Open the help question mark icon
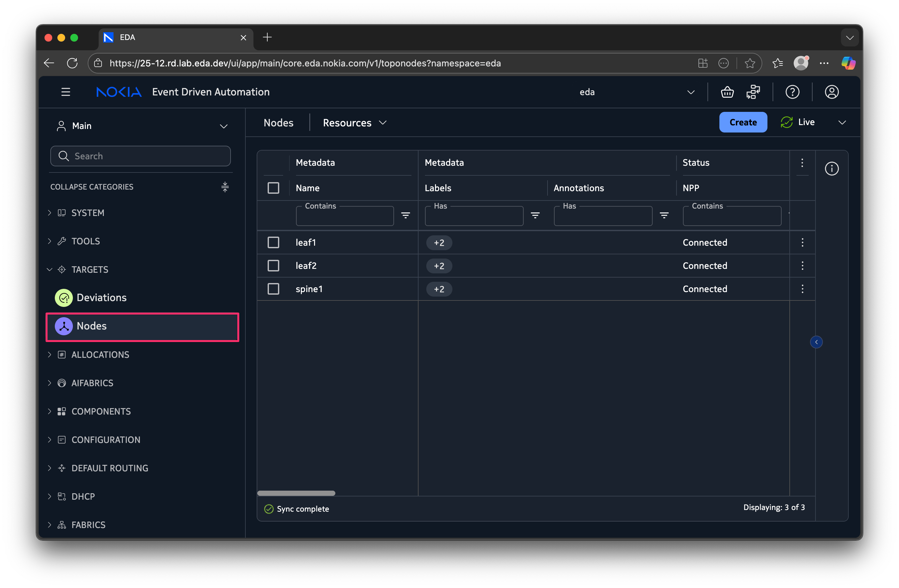899x588 pixels. pyautogui.click(x=792, y=92)
